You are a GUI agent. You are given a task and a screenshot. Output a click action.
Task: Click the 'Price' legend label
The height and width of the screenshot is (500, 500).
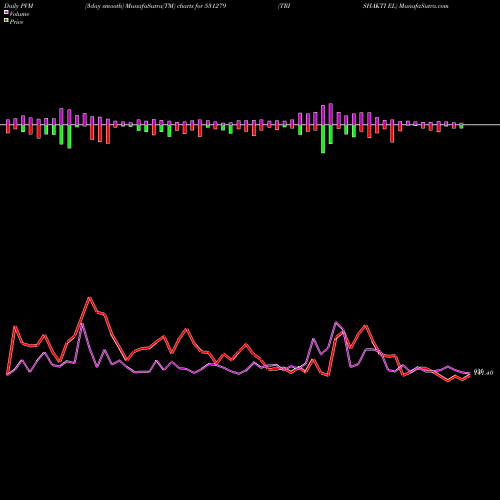(x=16, y=22)
